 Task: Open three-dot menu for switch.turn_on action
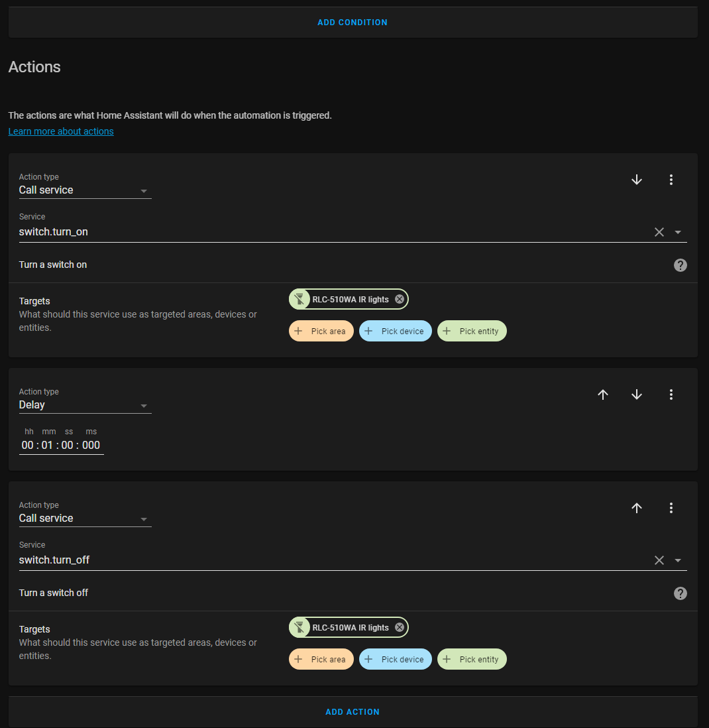671,180
